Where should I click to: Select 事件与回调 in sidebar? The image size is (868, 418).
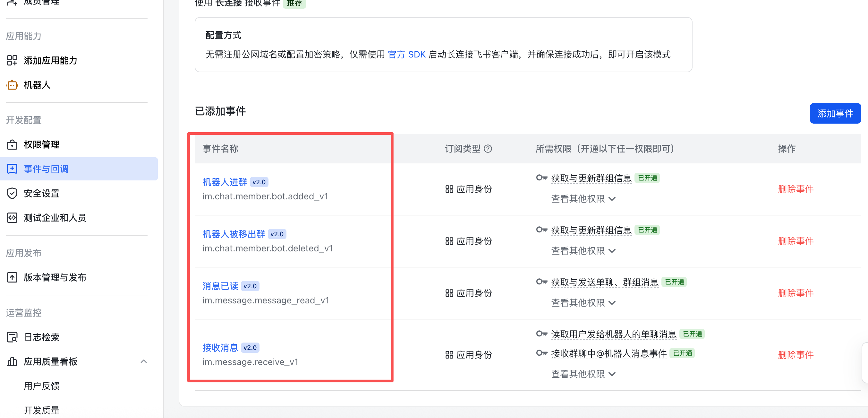point(79,169)
